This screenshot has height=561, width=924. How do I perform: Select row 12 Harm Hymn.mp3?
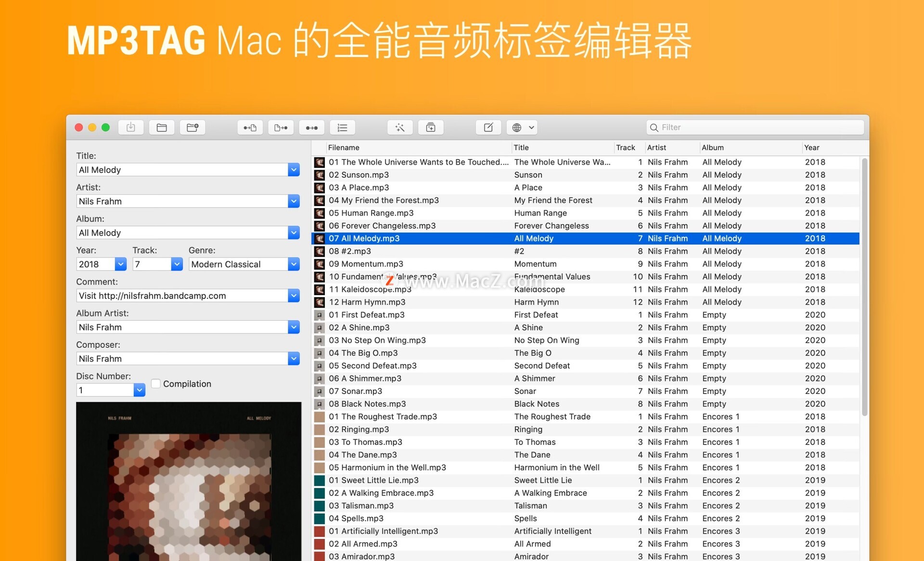click(x=586, y=302)
